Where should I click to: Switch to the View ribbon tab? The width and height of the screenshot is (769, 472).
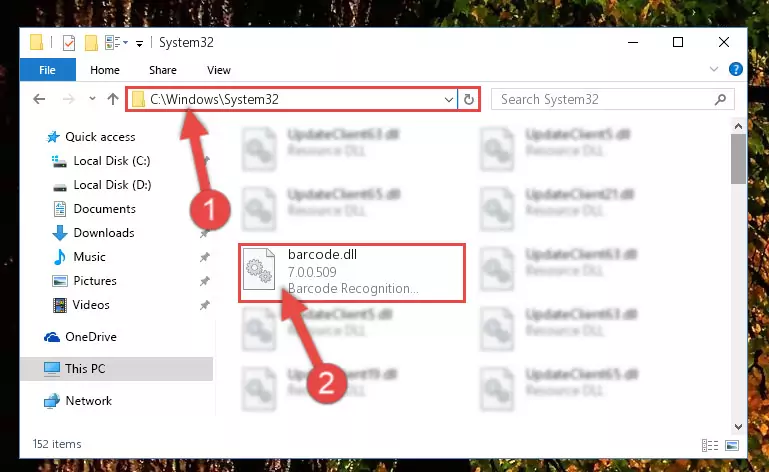coord(219,70)
